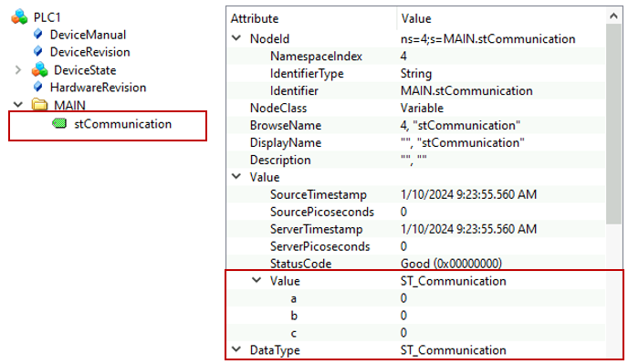Click the MAIN folder icon
The height and width of the screenshot is (364, 628).
tap(39, 105)
